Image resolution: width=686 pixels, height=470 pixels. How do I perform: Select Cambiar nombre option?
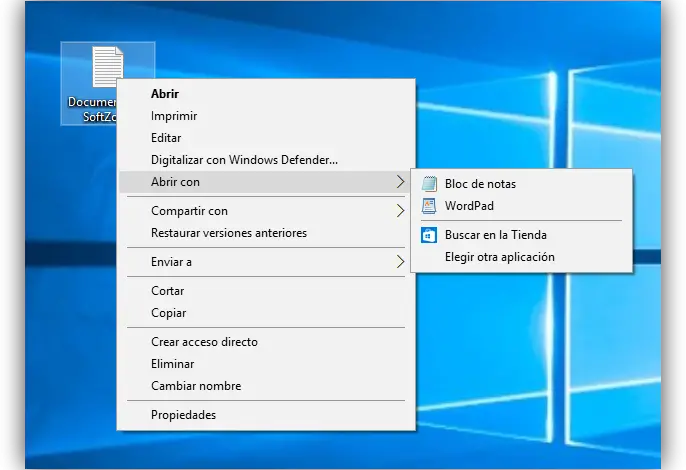click(266, 386)
